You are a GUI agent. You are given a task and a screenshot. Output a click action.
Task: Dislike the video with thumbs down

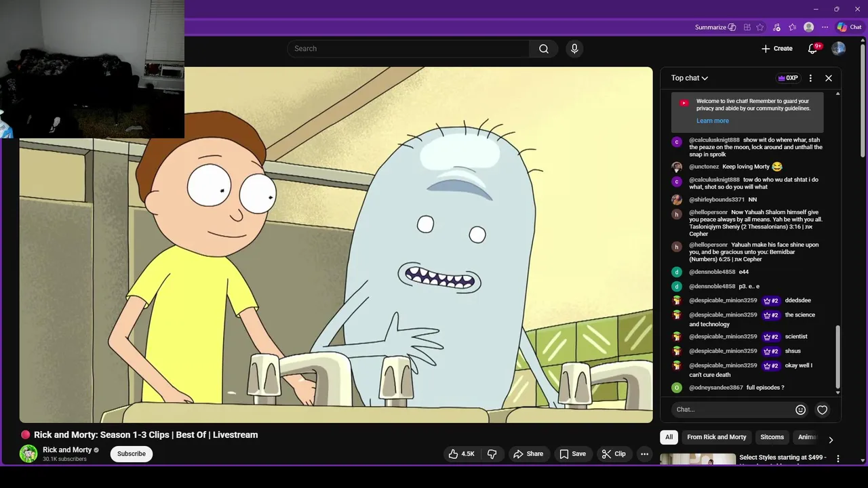tap(492, 454)
